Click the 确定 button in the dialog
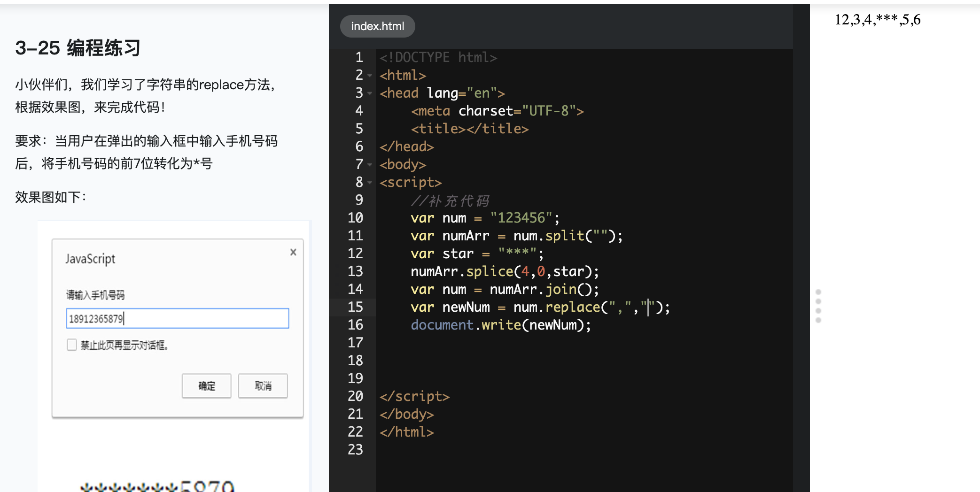Viewport: 980px width, 492px height. 207,386
